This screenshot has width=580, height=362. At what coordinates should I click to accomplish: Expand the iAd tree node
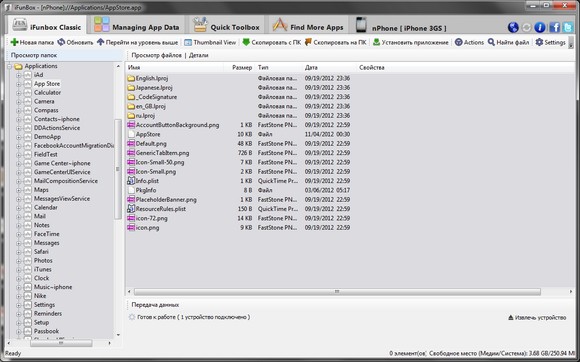pos(18,75)
